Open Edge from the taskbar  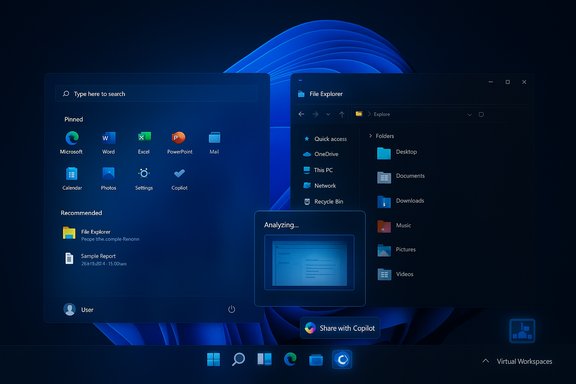tap(290, 359)
